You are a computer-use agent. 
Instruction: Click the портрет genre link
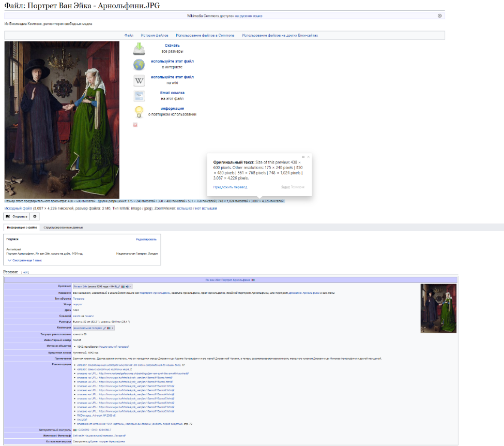click(x=78, y=304)
